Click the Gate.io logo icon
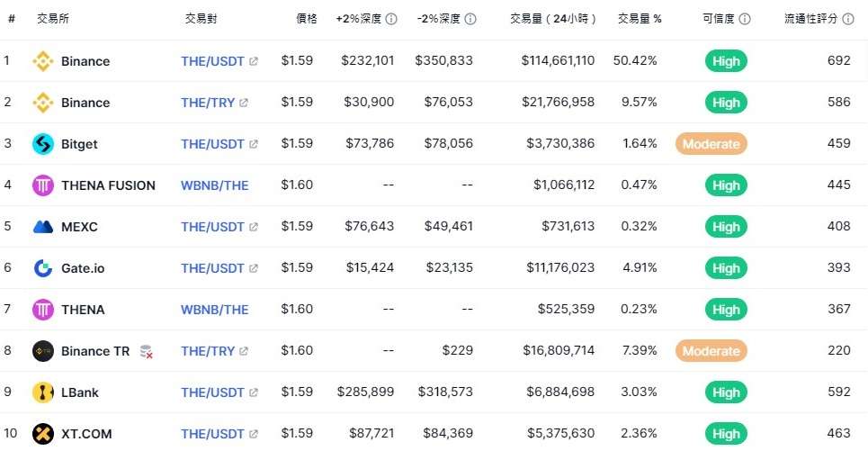 point(43,268)
